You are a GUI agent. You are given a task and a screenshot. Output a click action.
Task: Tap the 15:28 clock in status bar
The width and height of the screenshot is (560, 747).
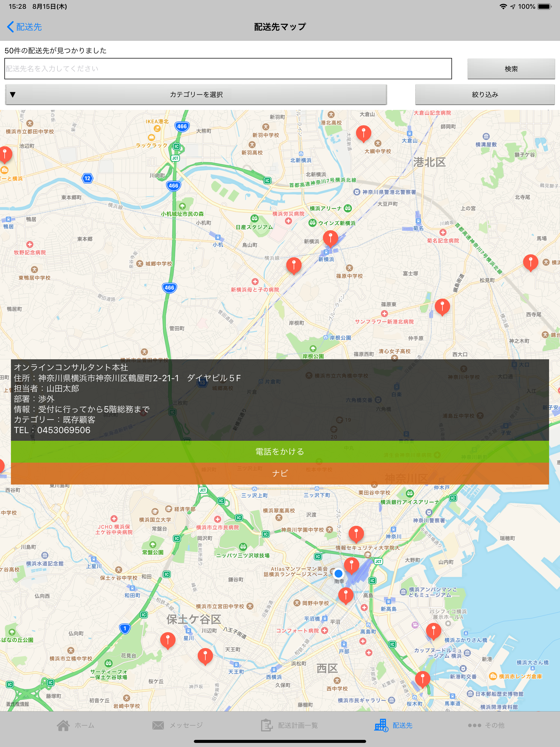(17, 6)
